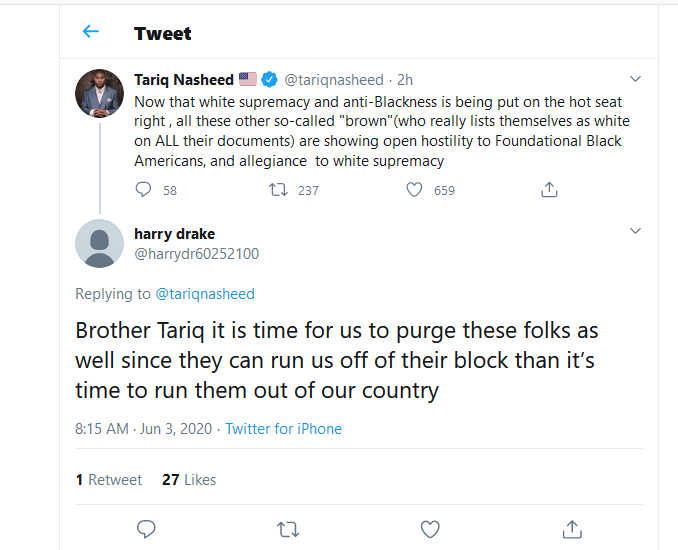
Task: Like Tariq Nasheed's tweet
Action: (x=414, y=189)
